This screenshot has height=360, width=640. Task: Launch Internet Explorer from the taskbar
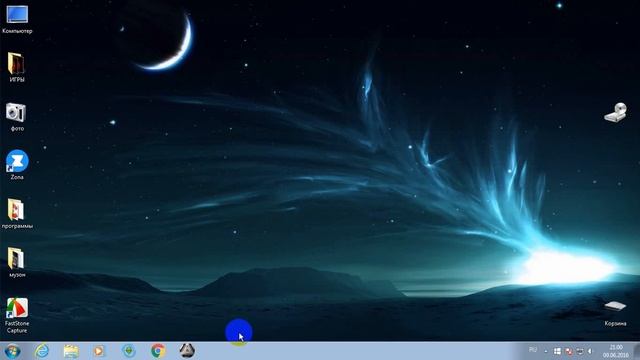[x=42, y=351]
